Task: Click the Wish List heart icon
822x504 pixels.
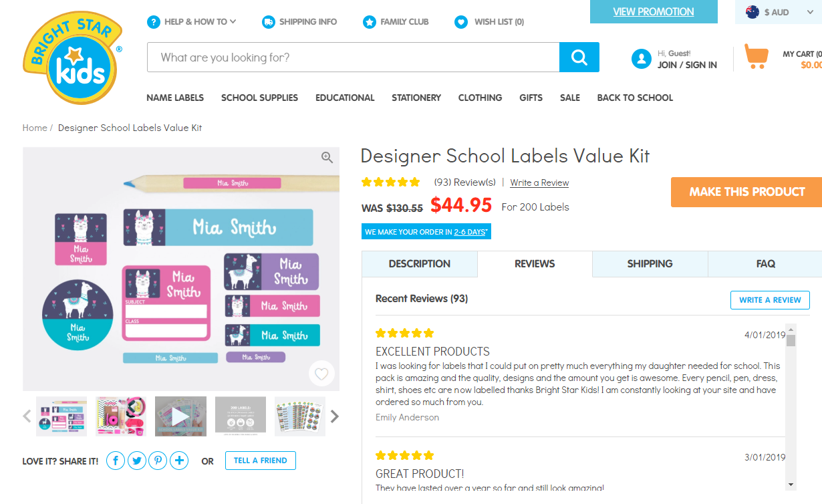Action: (x=461, y=22)
